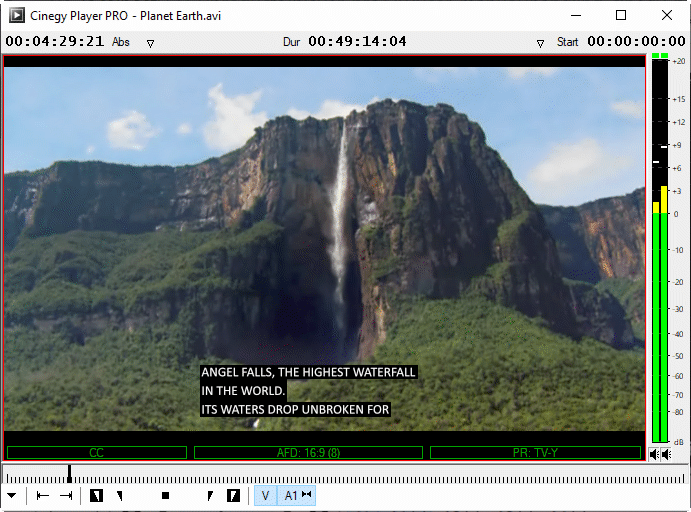Click the play forward button
The image size is (691, 512).
[210, 496]
